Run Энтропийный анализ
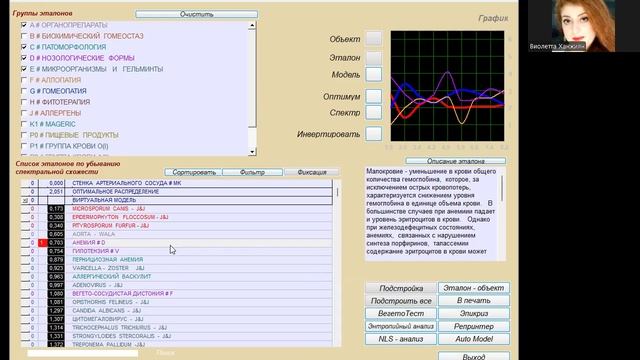The height and width of the screenshot is (360, 640). [x=401, y=327]
